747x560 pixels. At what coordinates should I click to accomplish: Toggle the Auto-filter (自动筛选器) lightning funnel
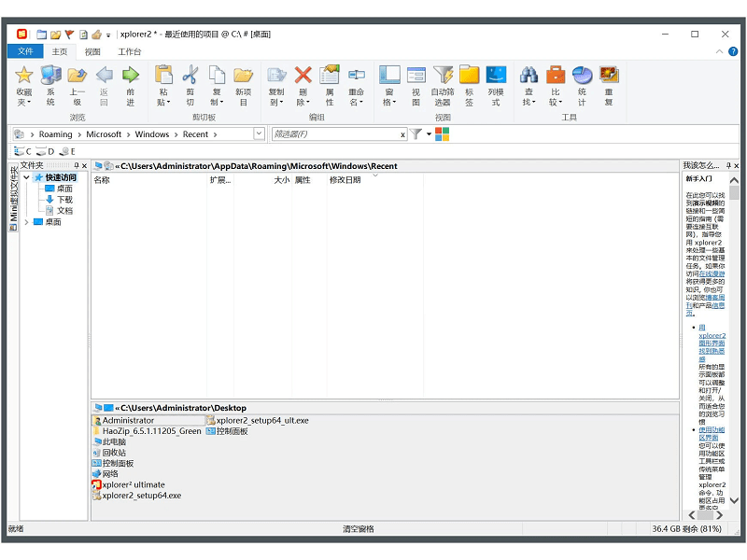click(442, 76)
